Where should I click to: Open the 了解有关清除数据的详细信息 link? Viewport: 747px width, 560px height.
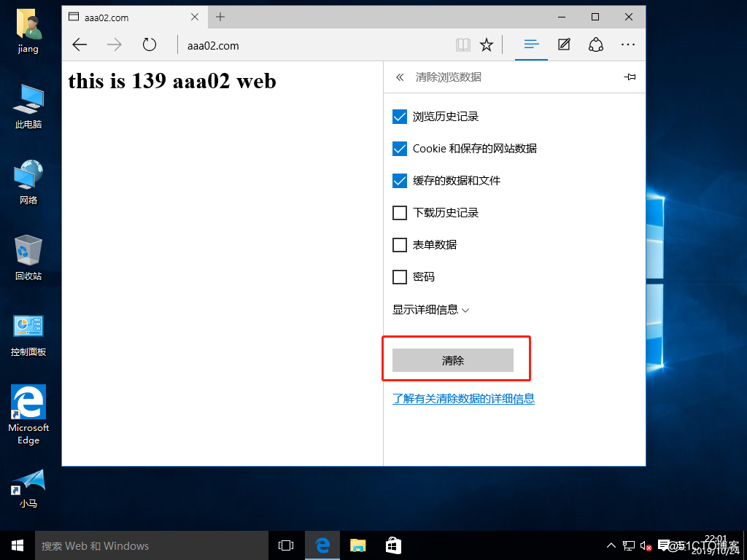pyautogui.click(x=463, y=398)
